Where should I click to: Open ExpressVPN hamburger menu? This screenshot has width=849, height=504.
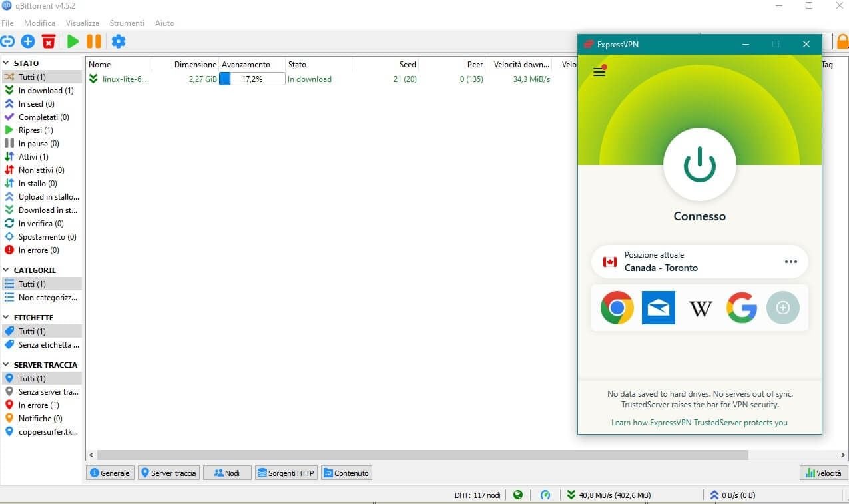[x=599, y=71]
